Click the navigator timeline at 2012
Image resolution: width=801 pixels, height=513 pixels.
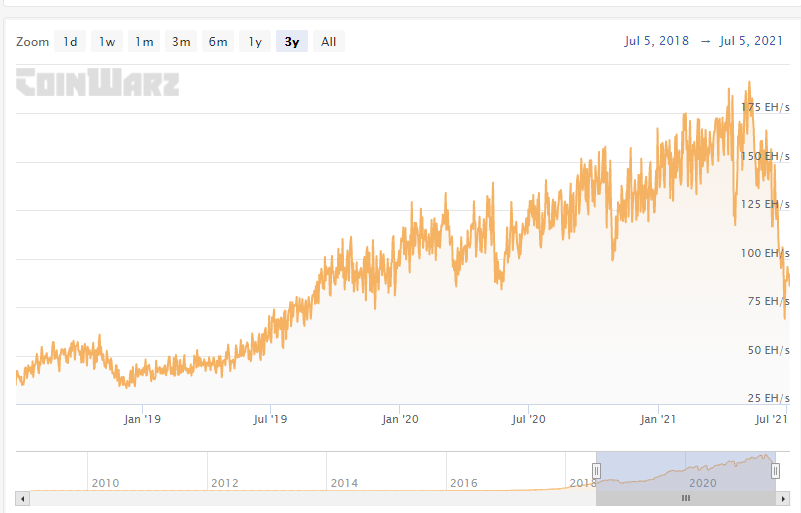click(225, 483)
